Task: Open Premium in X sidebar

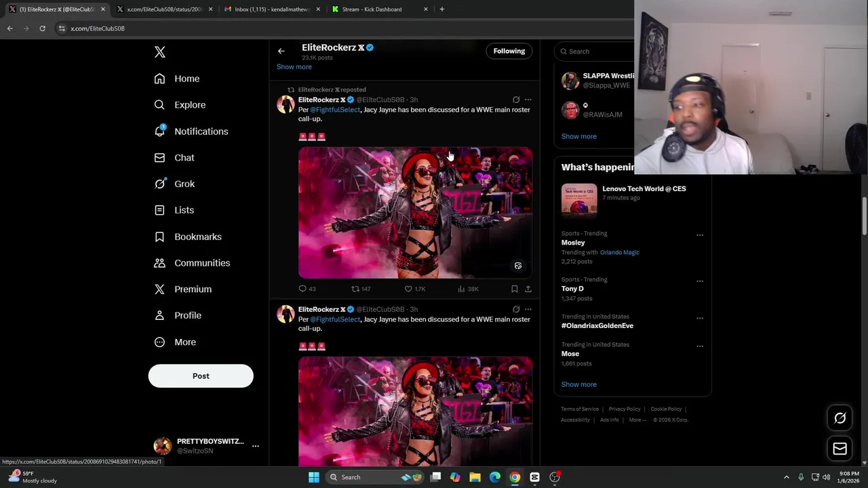Action: 182,289
